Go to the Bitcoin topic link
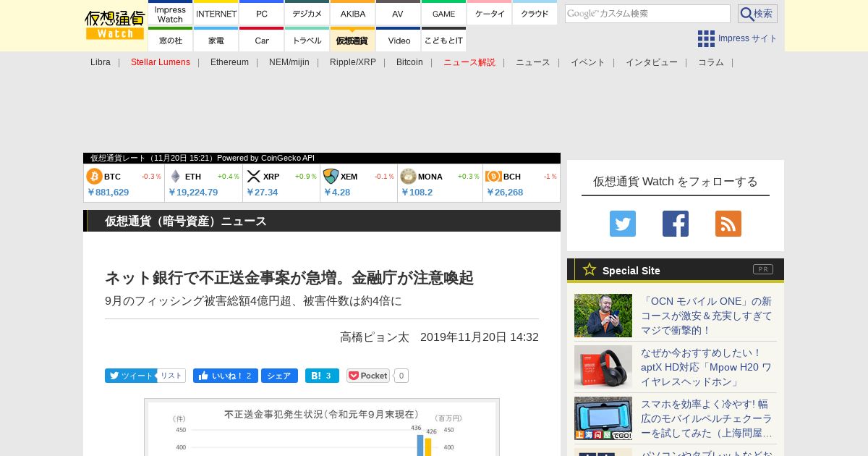This screenshot has height=456, width=868. point(409,62)
